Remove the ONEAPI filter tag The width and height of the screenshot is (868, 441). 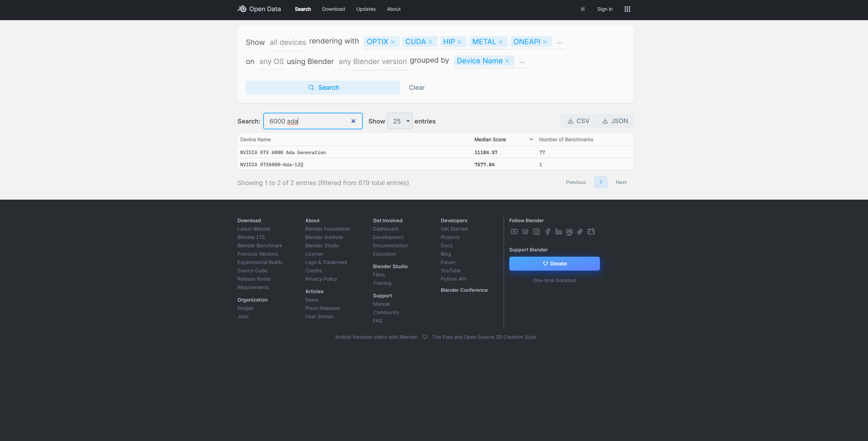(545, 42)
